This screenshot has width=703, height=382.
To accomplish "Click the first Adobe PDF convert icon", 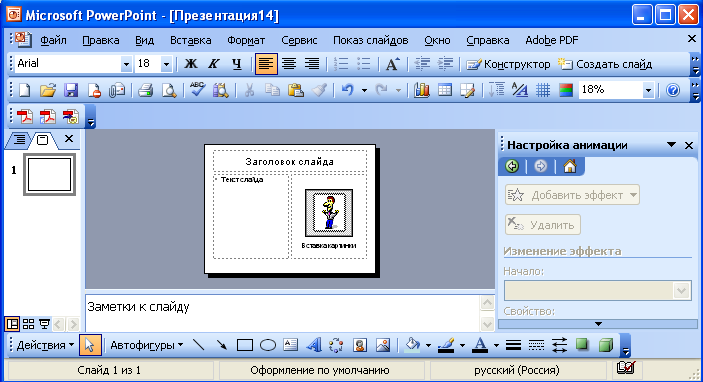I will coord(25,116).
